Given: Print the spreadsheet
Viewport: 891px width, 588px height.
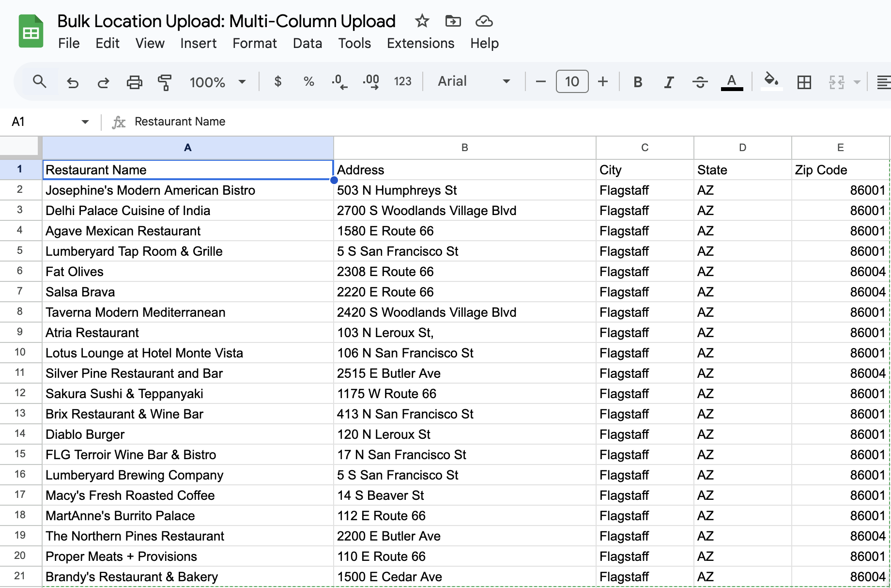Looking at the screenshot, I should click(134, 82).
